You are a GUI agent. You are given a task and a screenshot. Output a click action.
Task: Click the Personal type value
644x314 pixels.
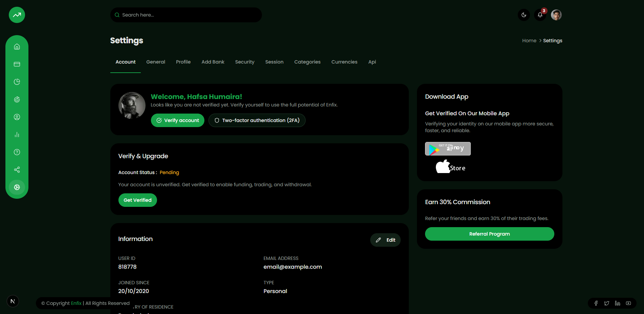tap(275, 291)
